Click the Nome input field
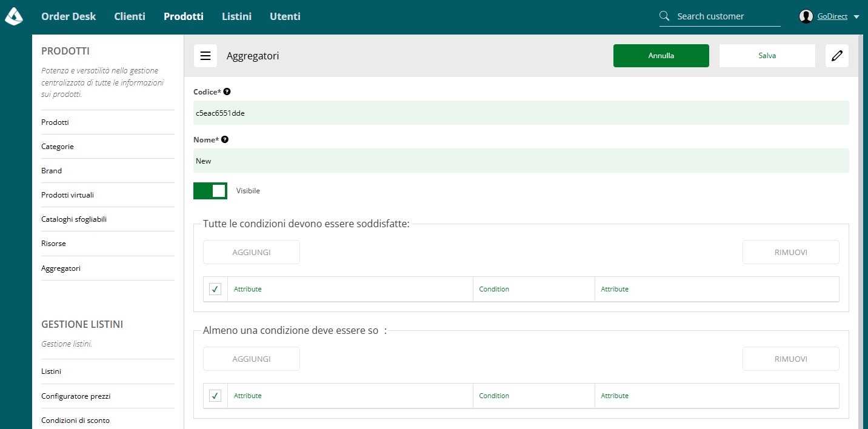Screen dimensions: 868x429 (x=521, y=161)
